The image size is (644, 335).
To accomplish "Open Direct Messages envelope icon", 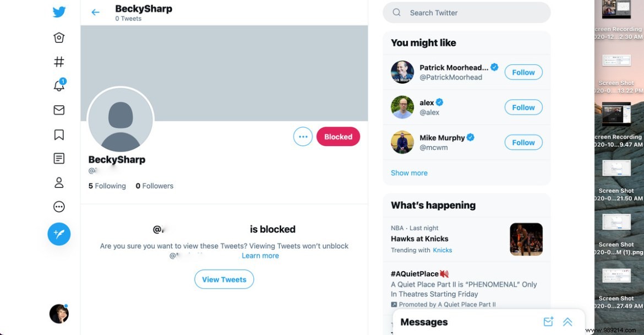I will point(59,110).
